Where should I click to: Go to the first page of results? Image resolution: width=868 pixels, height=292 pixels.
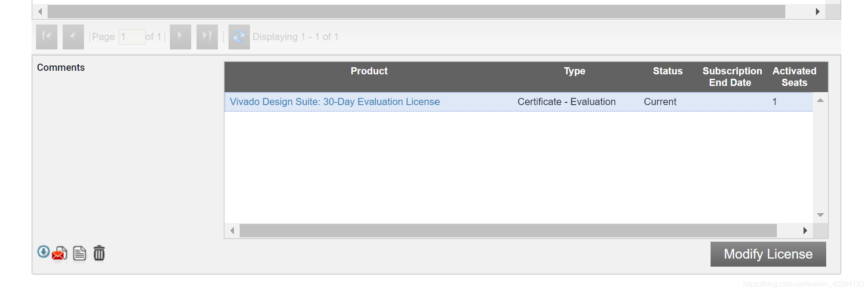click(x=47, y=36)
